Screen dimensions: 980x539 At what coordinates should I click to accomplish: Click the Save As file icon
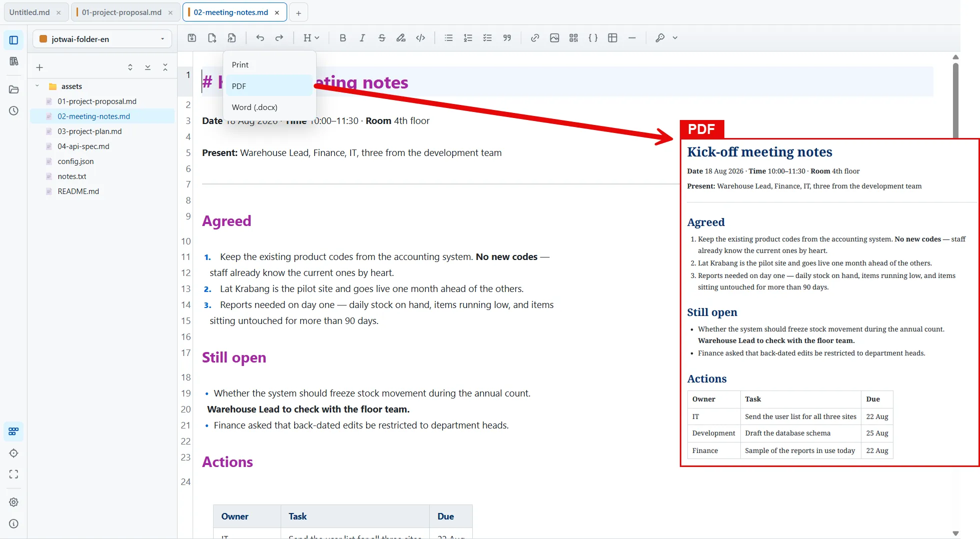pos(212,38)
